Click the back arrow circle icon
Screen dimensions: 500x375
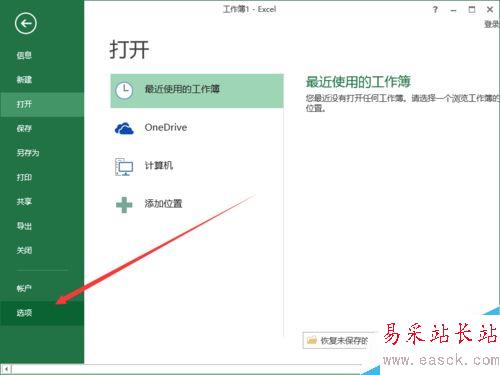(x=25, y=23)
